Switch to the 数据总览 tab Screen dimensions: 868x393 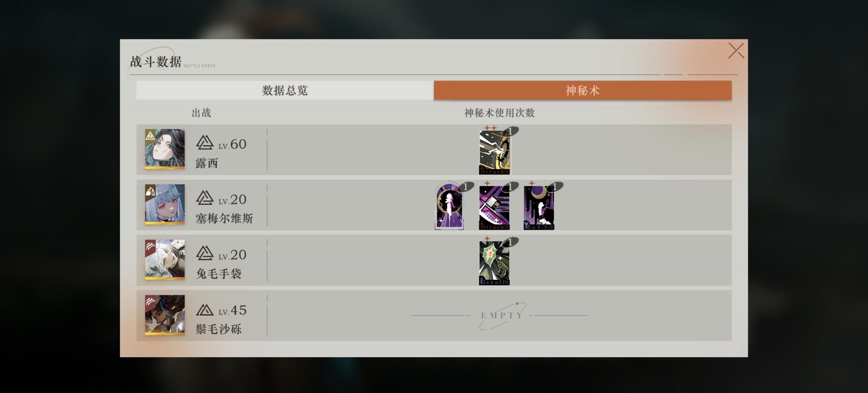click(x=285, y=90)
